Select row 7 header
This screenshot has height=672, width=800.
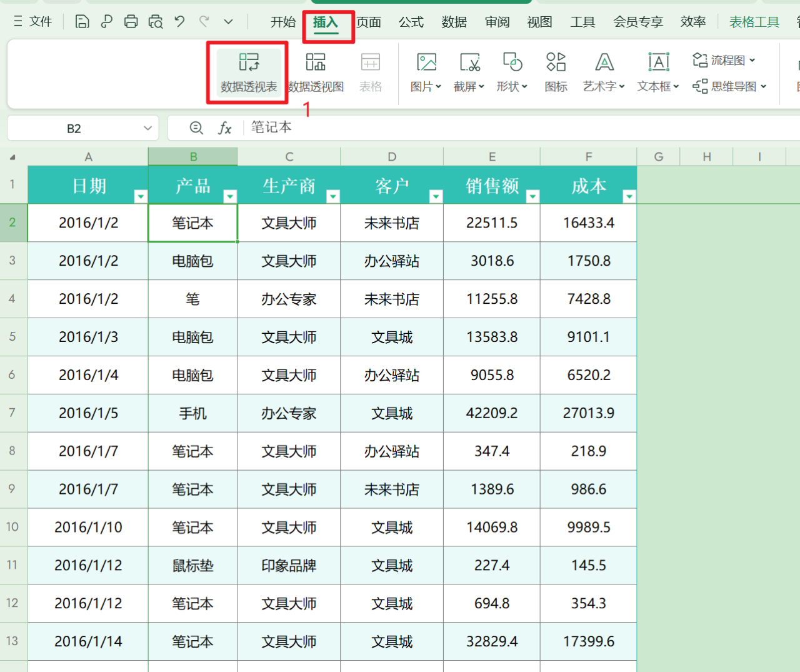pos(12,413)
